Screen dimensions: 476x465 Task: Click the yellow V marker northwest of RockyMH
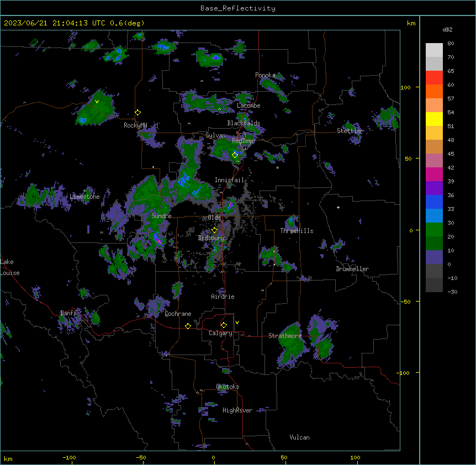pos(97,102)
